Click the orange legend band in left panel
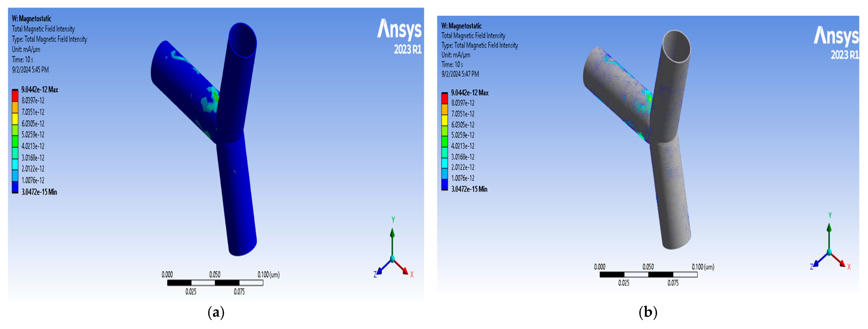Viewport: 868px width, 329px height. click(x=15, y=107)
